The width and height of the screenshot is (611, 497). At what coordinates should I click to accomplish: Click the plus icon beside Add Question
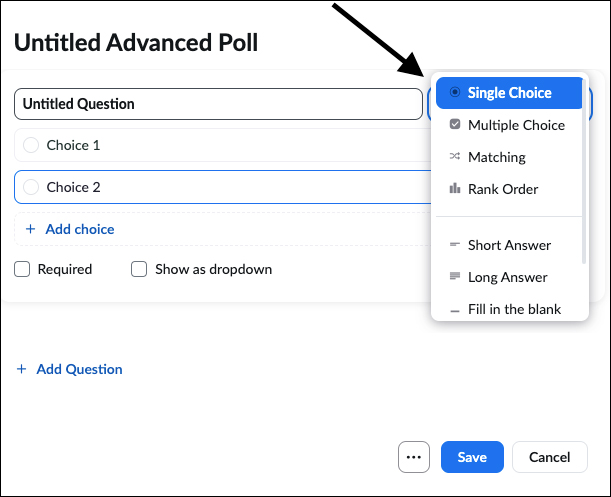point(22,369)
